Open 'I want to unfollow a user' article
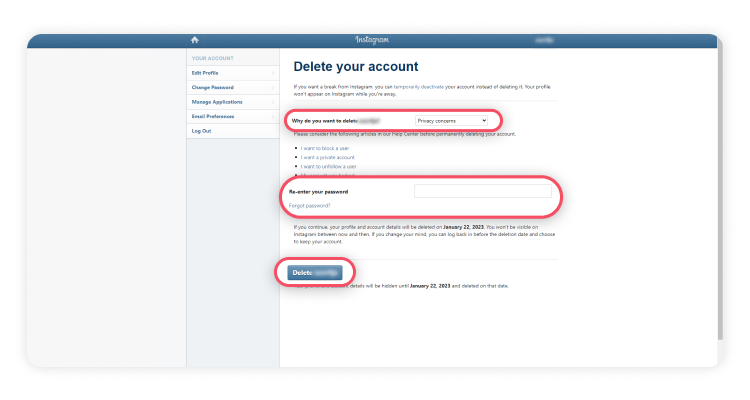750x400 pixels. [x=329, y=167]
